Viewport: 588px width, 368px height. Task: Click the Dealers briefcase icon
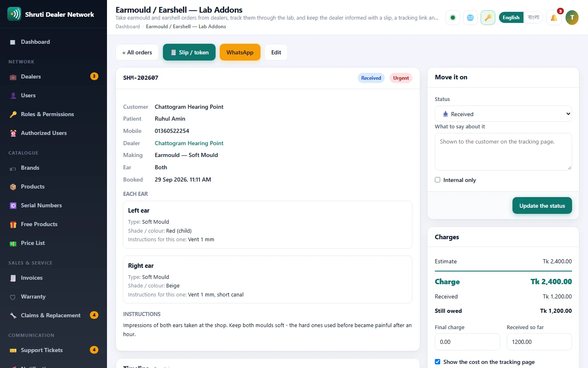pos(13,77)
